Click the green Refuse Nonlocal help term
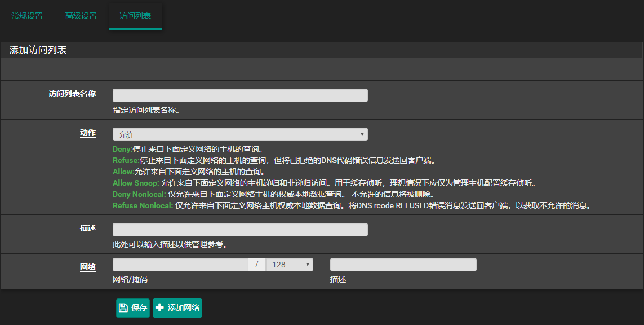Screen dimensions: 644x325 click(143, 206)
